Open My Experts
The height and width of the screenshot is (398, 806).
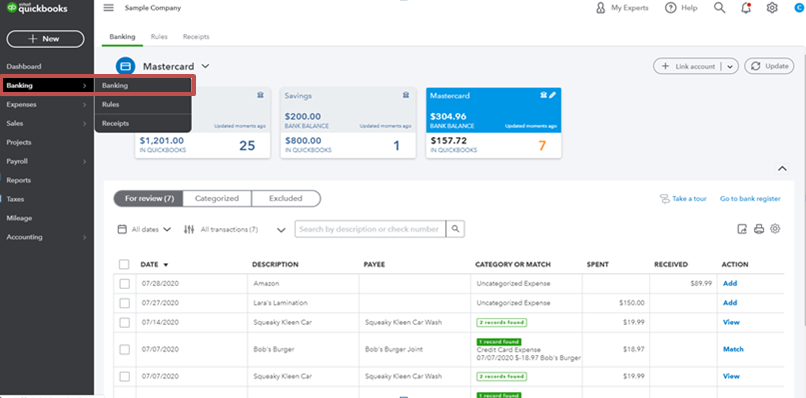coord(621,8)
